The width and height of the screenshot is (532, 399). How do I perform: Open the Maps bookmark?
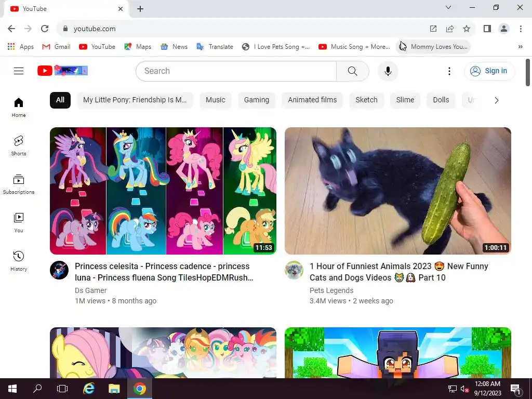(x=138, y=46)
